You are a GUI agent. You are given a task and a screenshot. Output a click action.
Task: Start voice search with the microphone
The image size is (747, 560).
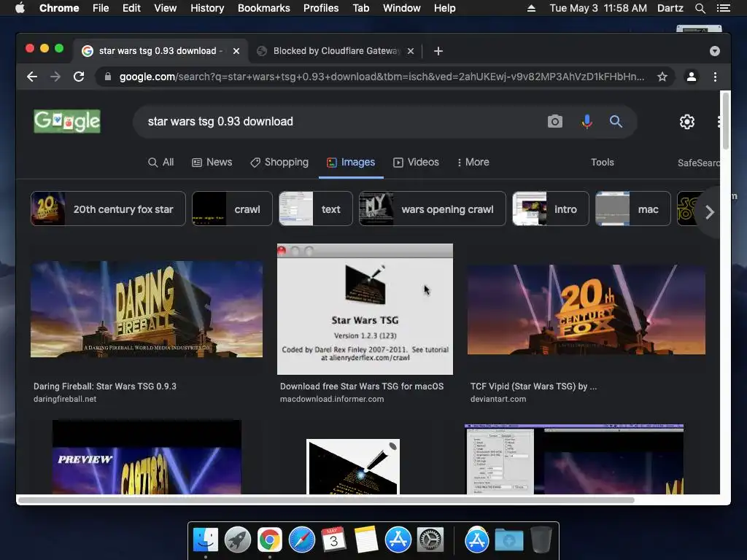[x=587, y=122]
